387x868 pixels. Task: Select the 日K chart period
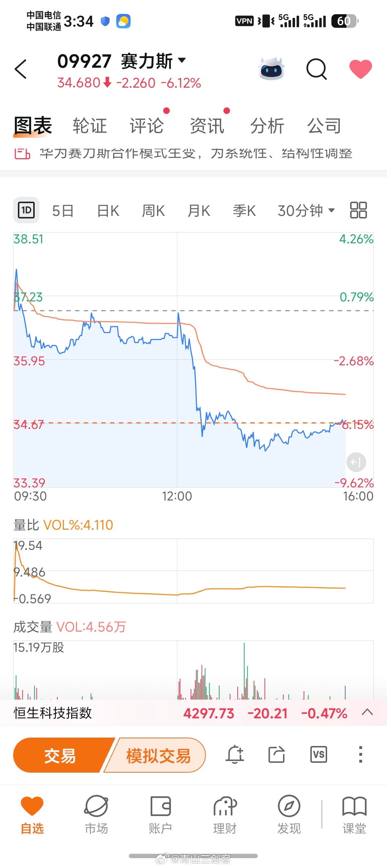108,211
